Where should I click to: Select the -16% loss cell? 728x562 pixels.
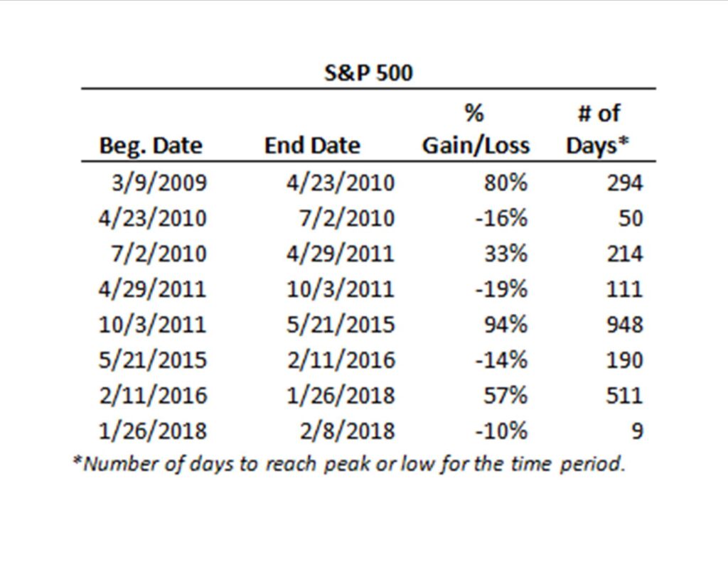coord(501,217)
